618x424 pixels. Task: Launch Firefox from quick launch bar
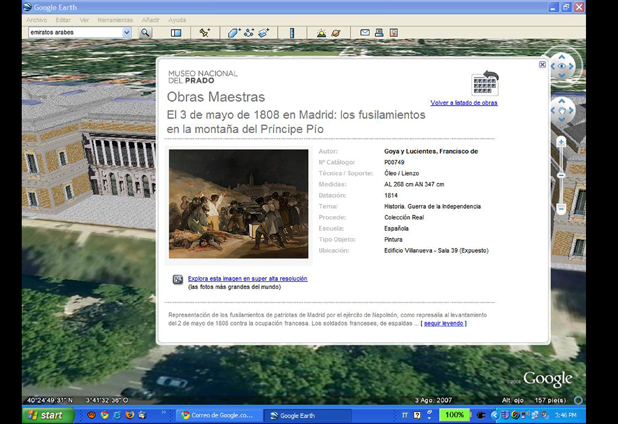tap(130, 415)
